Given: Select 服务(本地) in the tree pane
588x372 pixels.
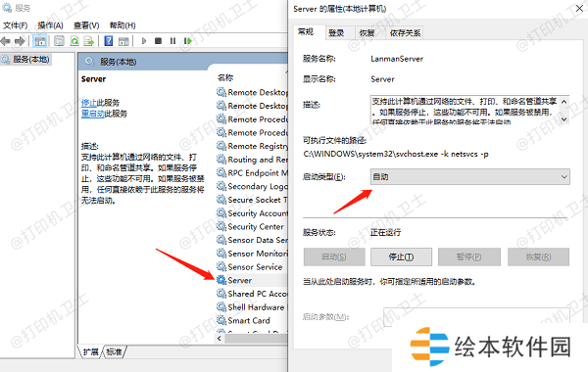Looking at the screenshot, I should click(31, 59).
